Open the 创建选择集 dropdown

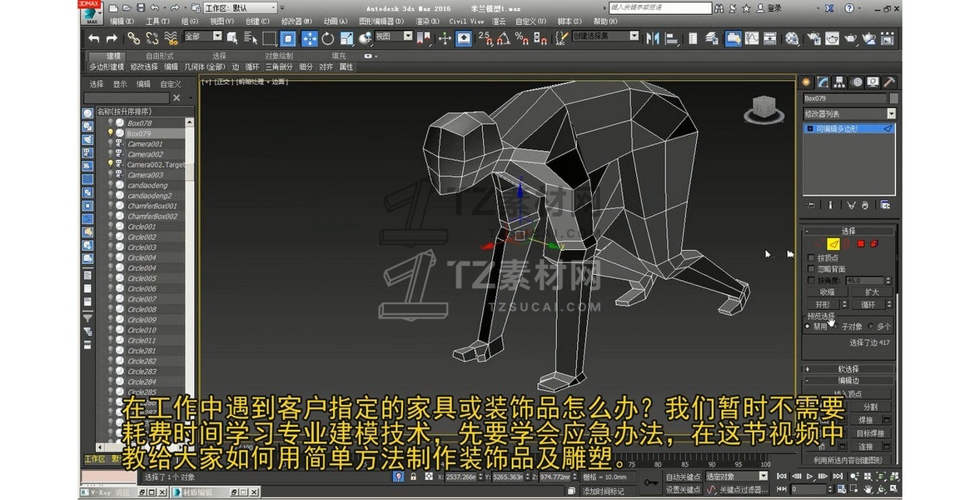[634, 37]
